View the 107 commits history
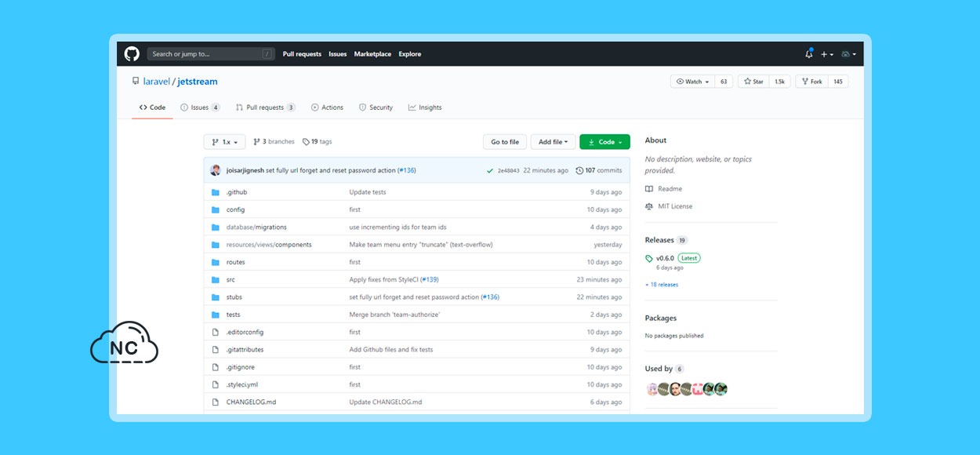Viewport: 980px width, 455px height. [599, 170]
